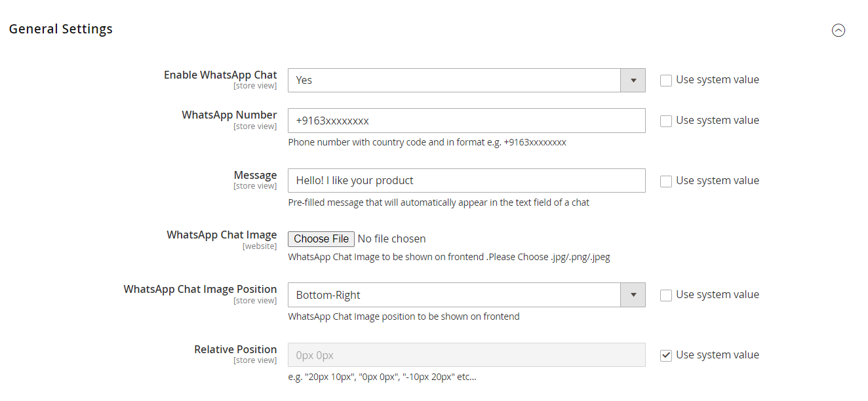Uncheck Use system value for Relative Position
The width and height of the screenshot is (868, 401).
pyautogui.click(x=666, y=355)
